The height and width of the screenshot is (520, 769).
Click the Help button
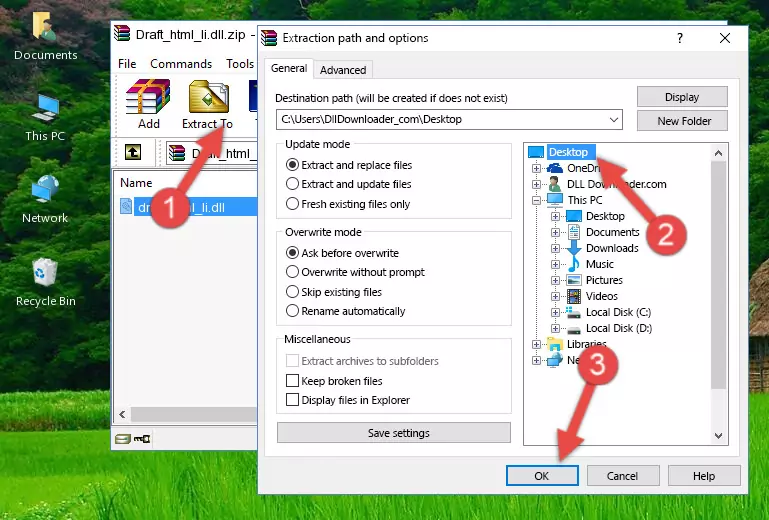pyautogui.click(x=704, y=476)
